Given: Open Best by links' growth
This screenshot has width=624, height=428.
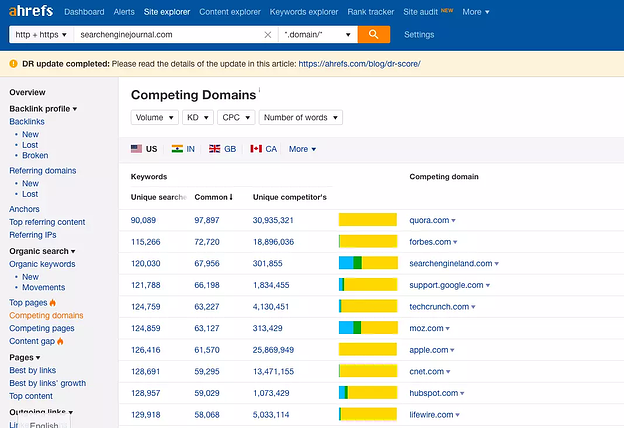Looking at the screenshot, I should [47, 383].
